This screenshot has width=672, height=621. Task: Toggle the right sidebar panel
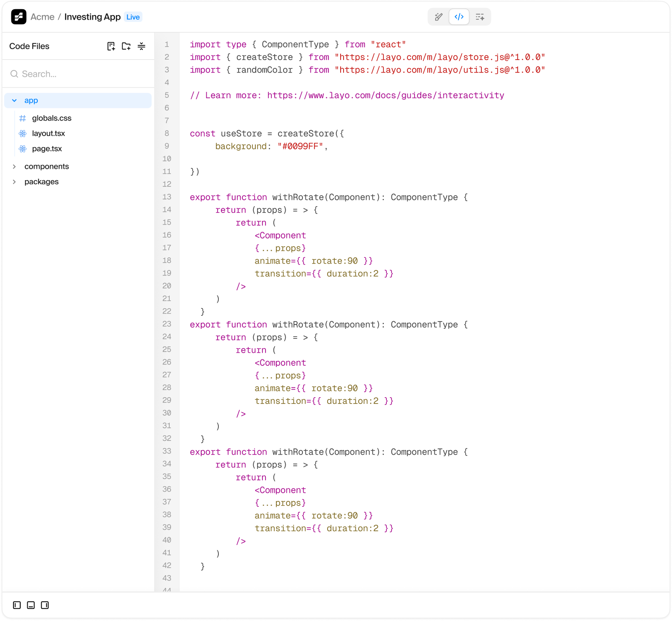[x=45, y=605]
